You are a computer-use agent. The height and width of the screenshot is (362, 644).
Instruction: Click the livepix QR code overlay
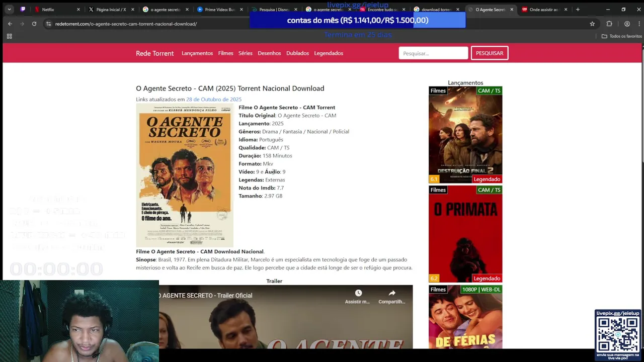pos(618,335)
